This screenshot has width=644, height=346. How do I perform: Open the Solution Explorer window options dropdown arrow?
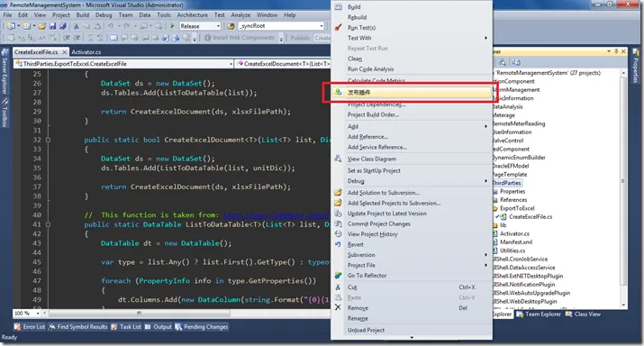609,51
